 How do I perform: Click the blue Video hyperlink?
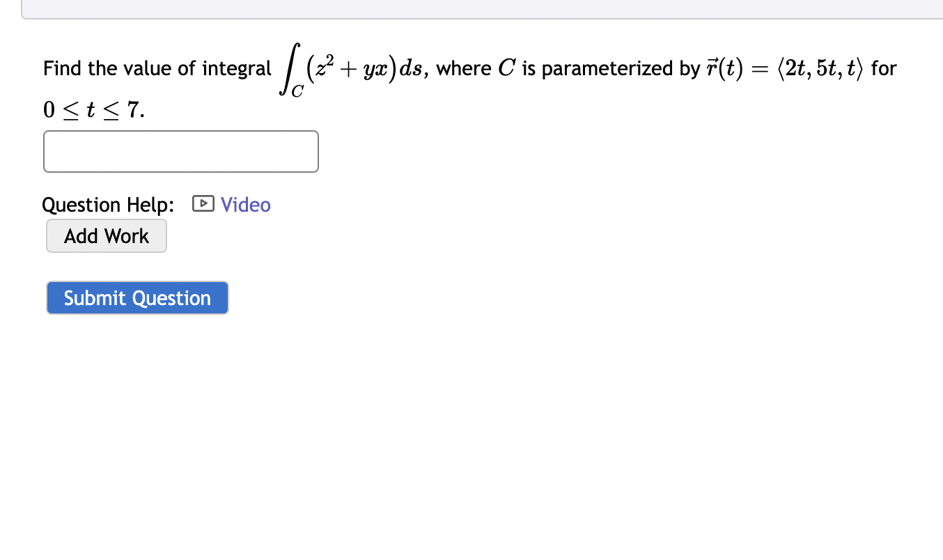(x=244, y=204)
